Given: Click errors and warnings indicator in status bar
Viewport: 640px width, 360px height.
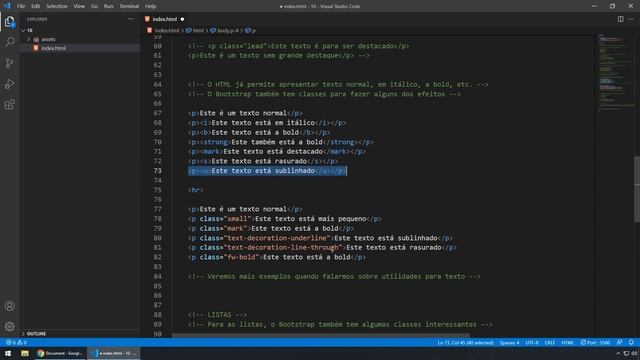Looking at the screenshot, I should (16, 342).
